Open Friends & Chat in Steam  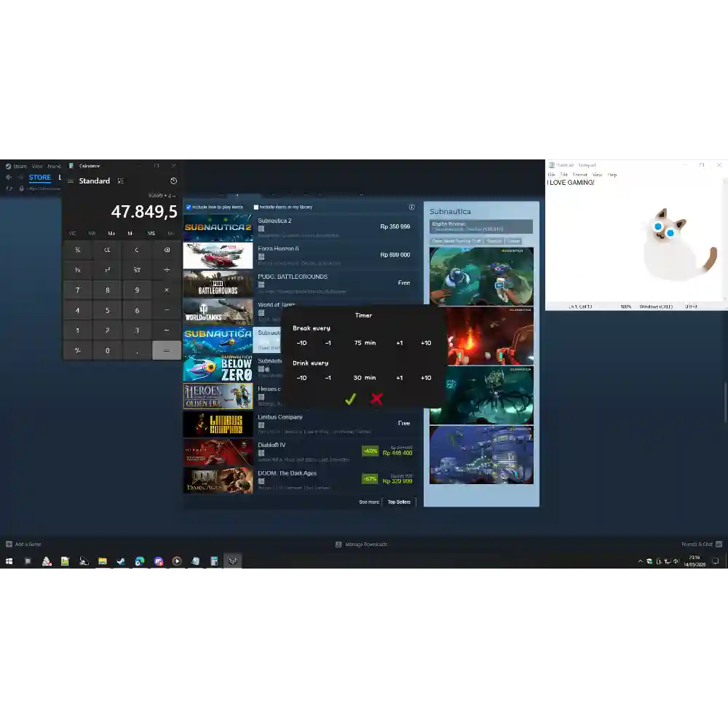click(702, 544)
